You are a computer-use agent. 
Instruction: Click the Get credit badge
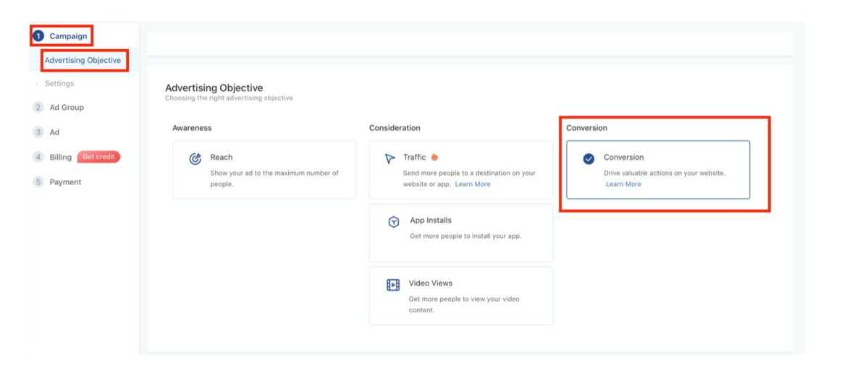pos(98,157)
